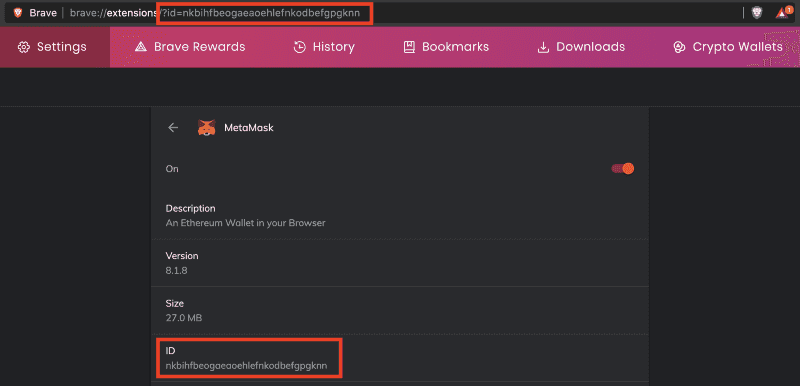The width and height of the screenshot is (800, 386).
Task: Open the History tab
Action: click(323, 47)
